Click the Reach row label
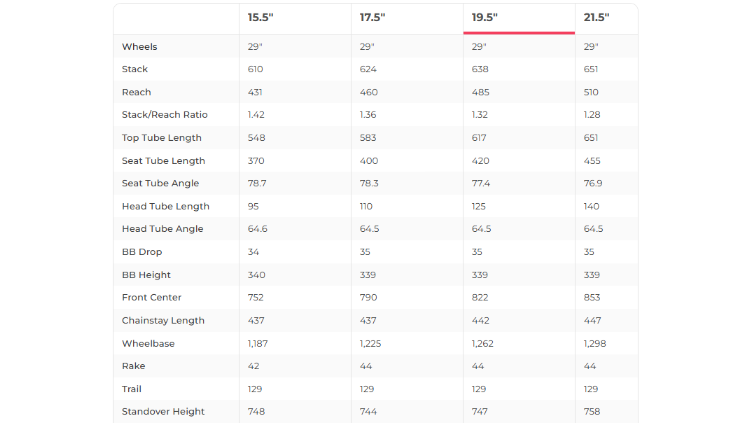Viewport: 753px width, 424px height. coord(136,92)
